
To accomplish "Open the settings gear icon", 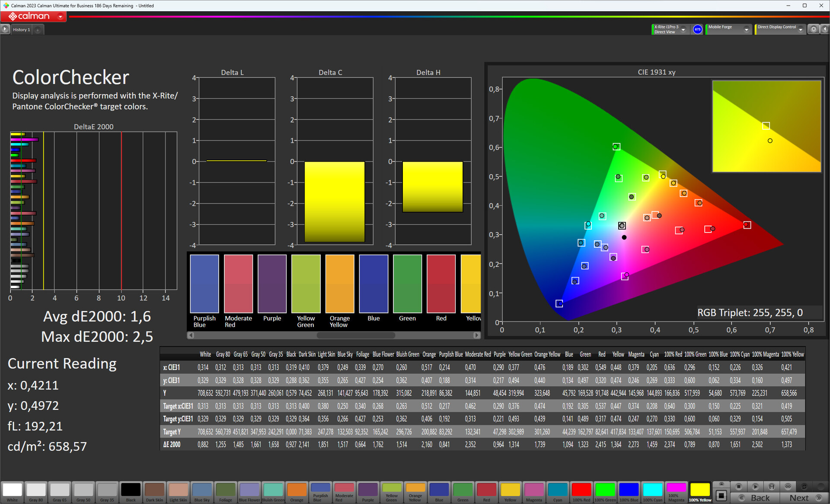I will pyautogui.click(x=814, y=29).
